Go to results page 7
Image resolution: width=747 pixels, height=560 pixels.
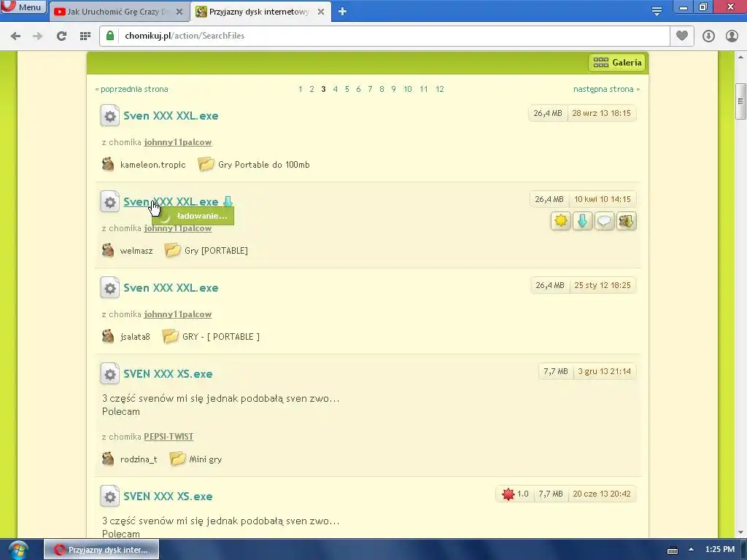370,89
